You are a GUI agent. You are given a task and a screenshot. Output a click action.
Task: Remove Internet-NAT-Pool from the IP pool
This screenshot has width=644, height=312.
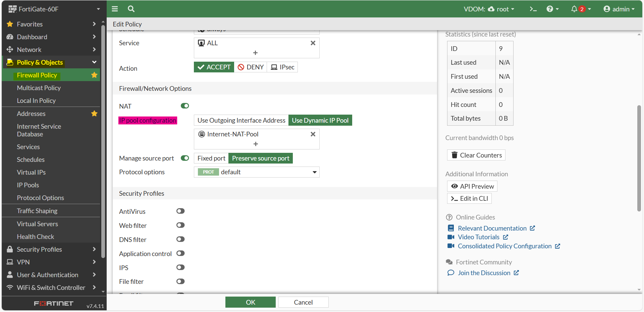coord(313,134)
